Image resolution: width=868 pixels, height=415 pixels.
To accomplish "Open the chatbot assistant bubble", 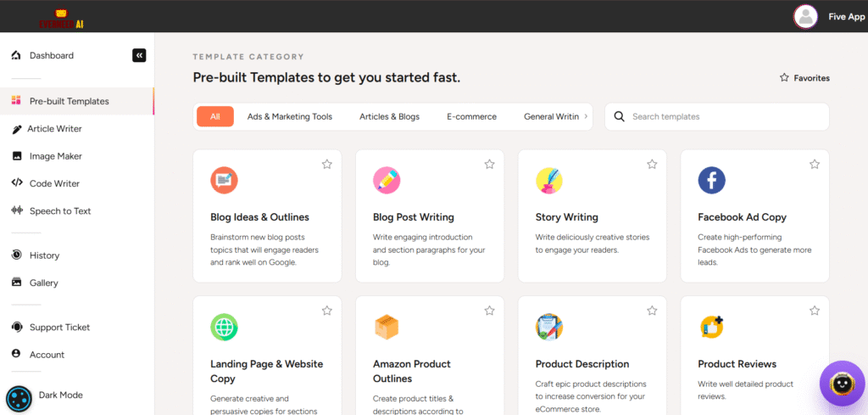I will pos(842,384).
